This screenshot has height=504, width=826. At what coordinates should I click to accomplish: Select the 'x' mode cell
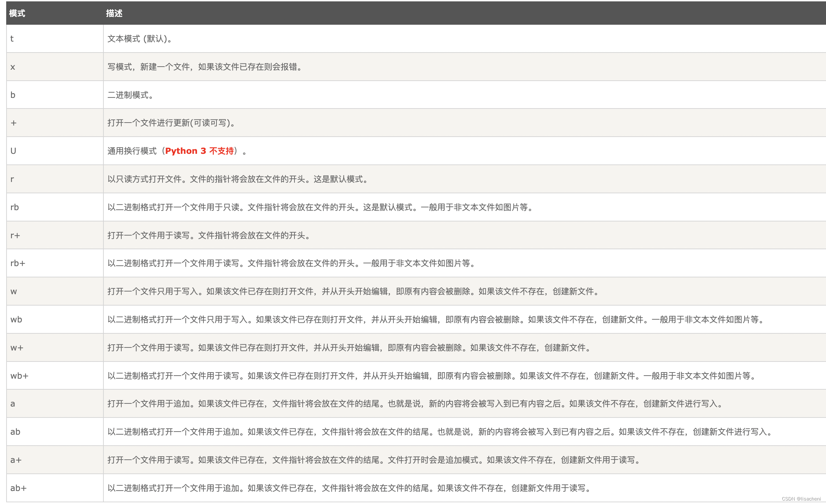13,67
